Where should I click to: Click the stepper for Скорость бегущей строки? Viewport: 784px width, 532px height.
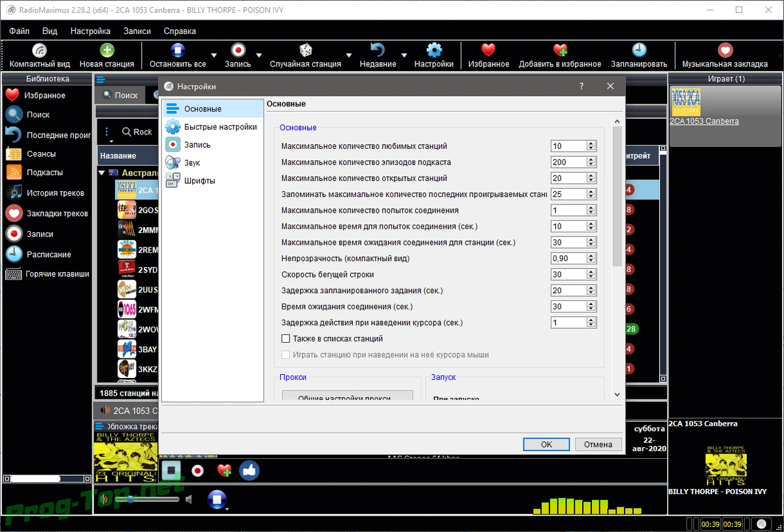[591, 274]
